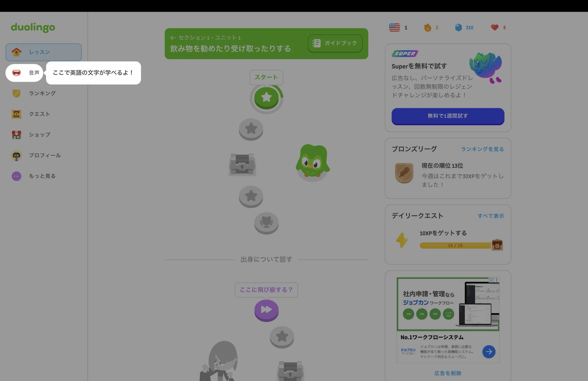Open ランキング in the sidebar

point(44,93)
